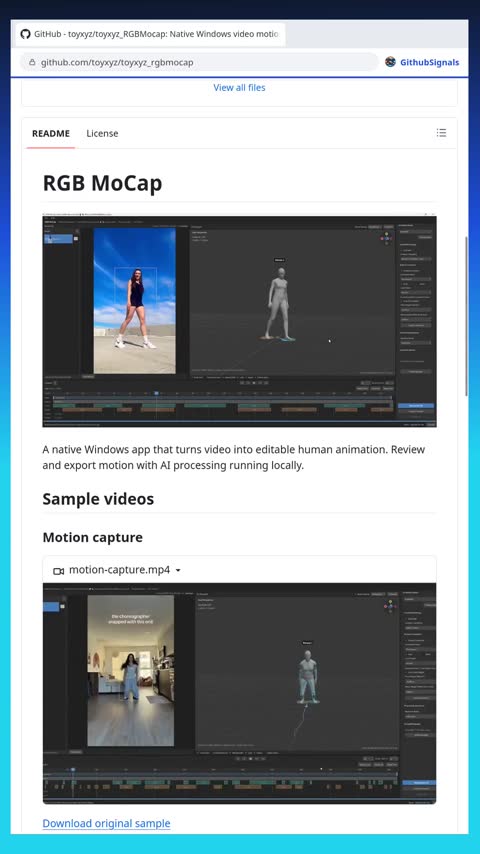Open the README outline list icon
Image resolution: width=480 pixels, height=854 pixels.
pyautogui.click(x=441, y=133)
